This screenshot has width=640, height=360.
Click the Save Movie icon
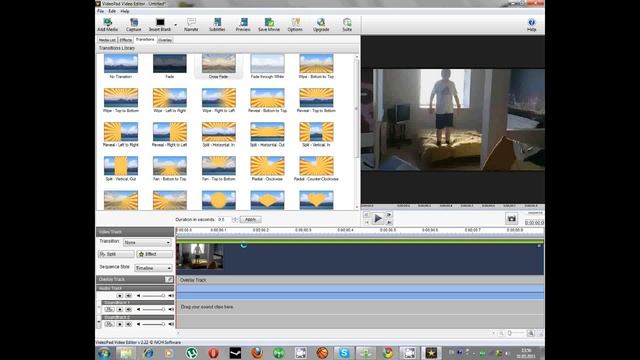tap(269, 24)
